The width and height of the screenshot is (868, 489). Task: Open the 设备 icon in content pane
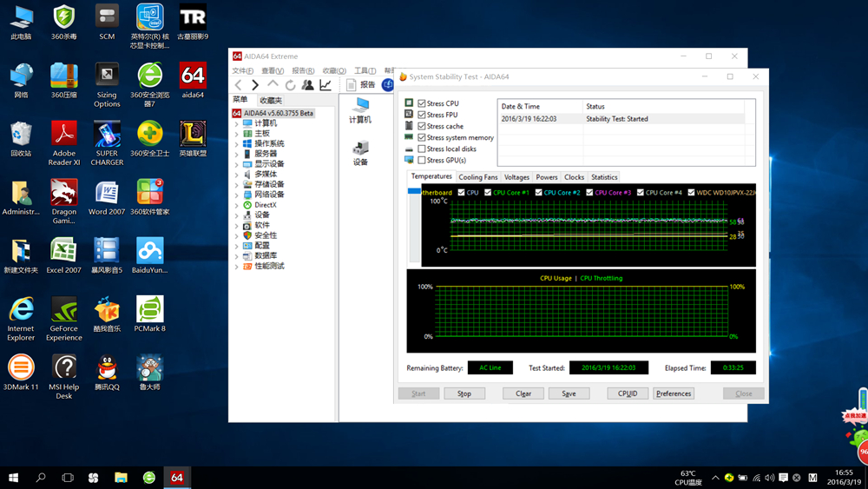click(x=360, y=152)
